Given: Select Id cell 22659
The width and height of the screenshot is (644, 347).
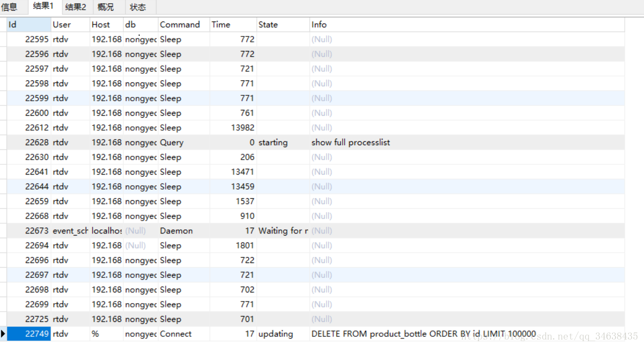Looking at the screenshot, I should (x=29, y=201).
